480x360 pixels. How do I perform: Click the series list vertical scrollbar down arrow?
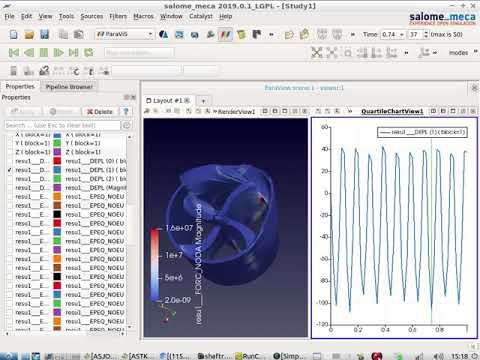point(129,327)
